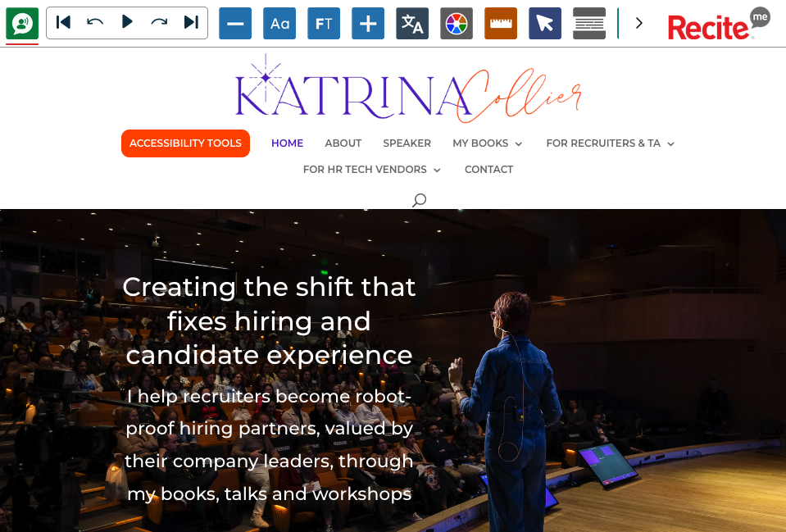Screen dimensions: 786x532
Task: Expand the My Books dropdown
Action: tap(487, 143)
